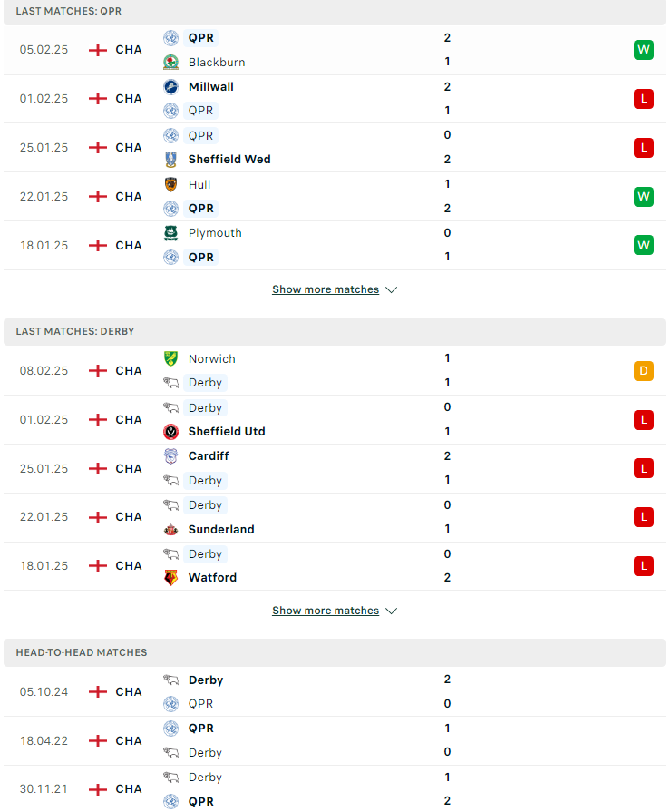
Task: Click the orange D draw badge
Action: pyautogui.click(x=644, y=371)
